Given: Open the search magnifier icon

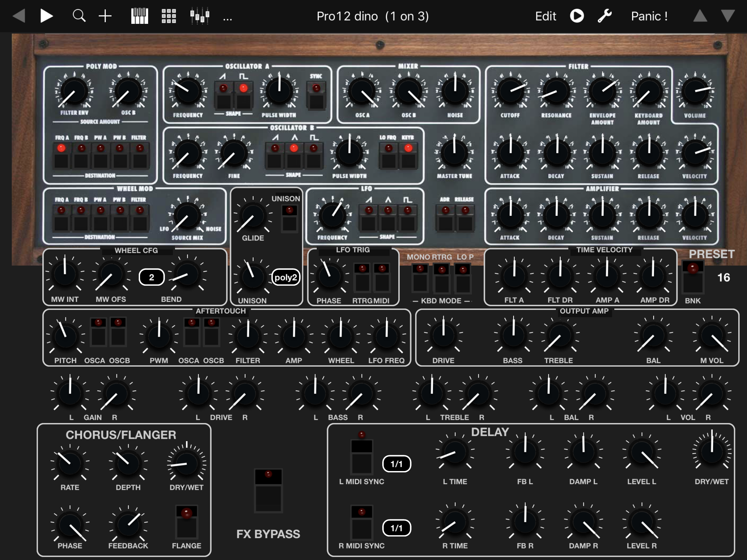Looking at the screenshot, I should [79, 16].
